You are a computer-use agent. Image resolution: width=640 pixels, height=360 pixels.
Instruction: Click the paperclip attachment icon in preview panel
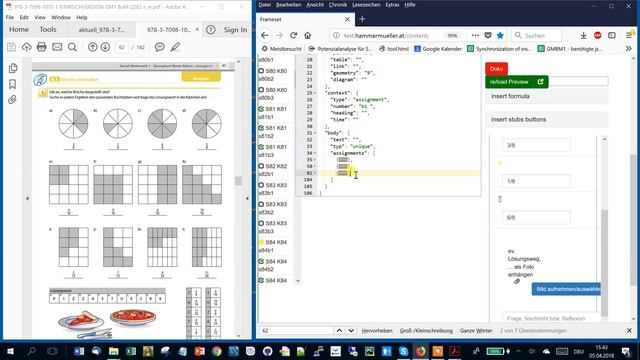(517, 281)
